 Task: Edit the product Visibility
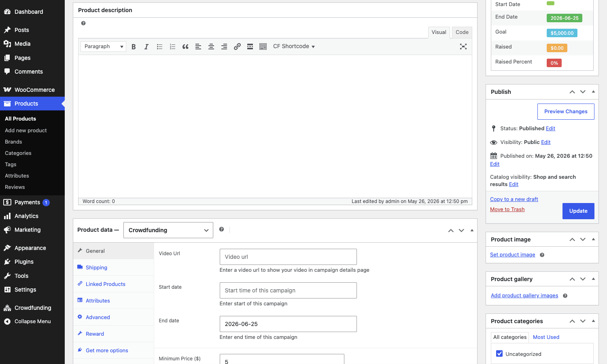pos(545,142)
